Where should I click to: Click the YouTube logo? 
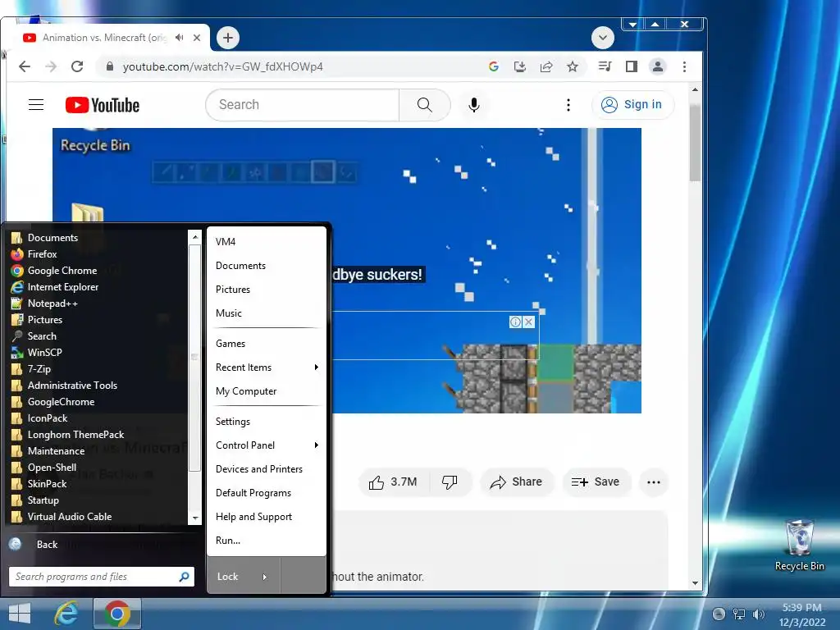(x=102, y=105)
